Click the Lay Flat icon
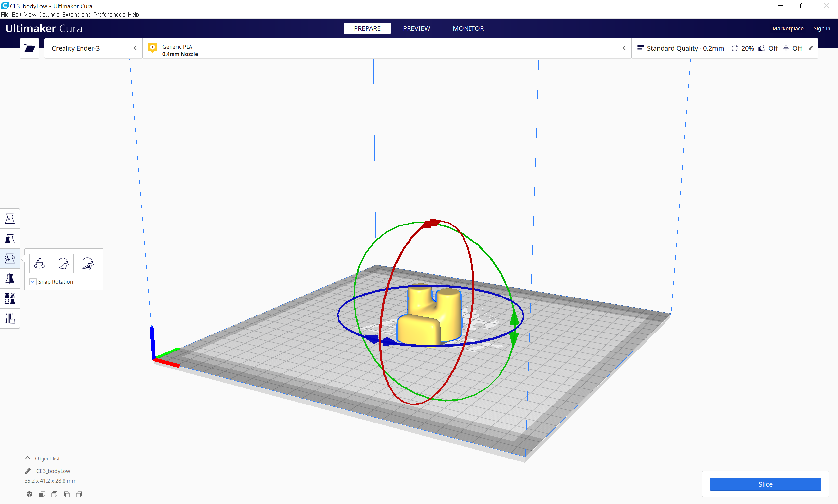The image size is (838, 504). click(64, 263)
